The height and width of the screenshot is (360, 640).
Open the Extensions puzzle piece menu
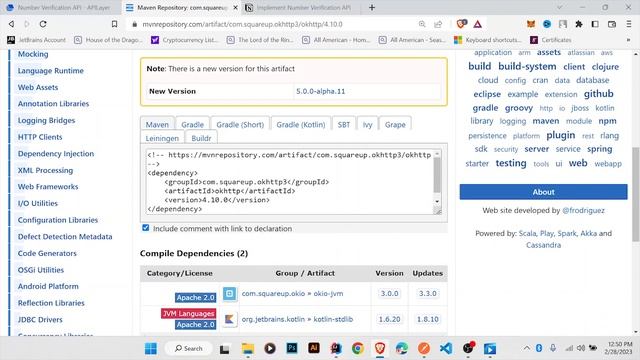(579, 24)
